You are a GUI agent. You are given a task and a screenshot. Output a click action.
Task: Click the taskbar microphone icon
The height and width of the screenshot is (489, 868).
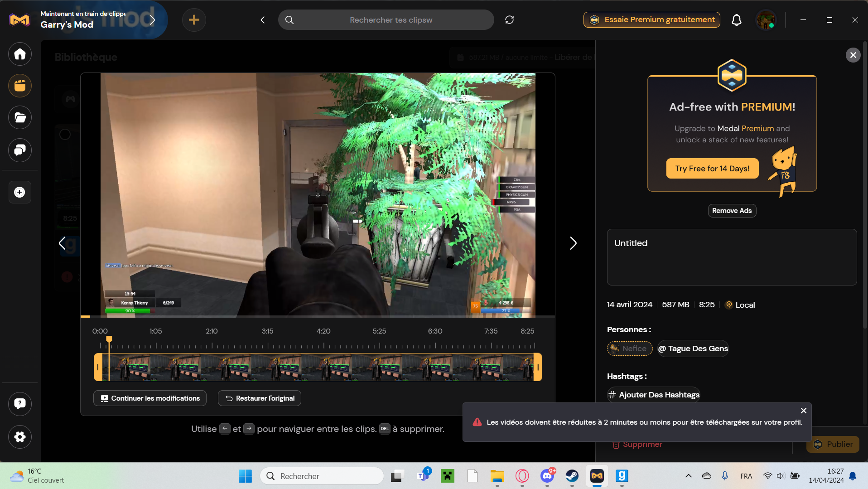[725, 476]
